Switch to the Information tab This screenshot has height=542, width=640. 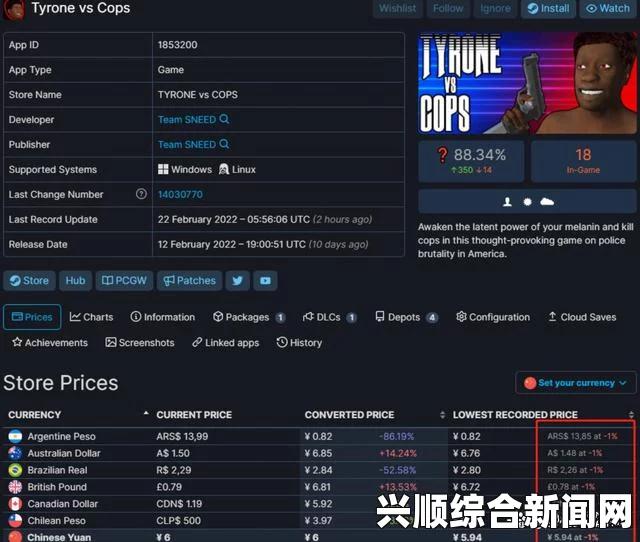[x=162, y=317]
